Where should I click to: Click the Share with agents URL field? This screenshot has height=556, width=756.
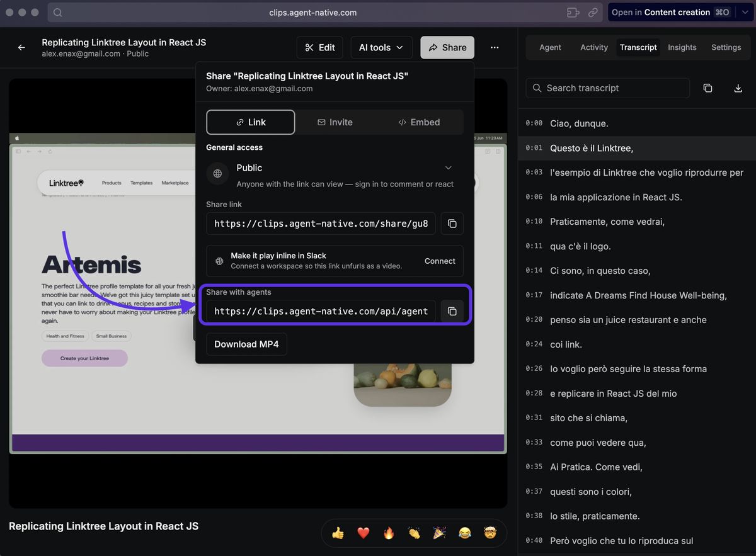click(321, 311)
